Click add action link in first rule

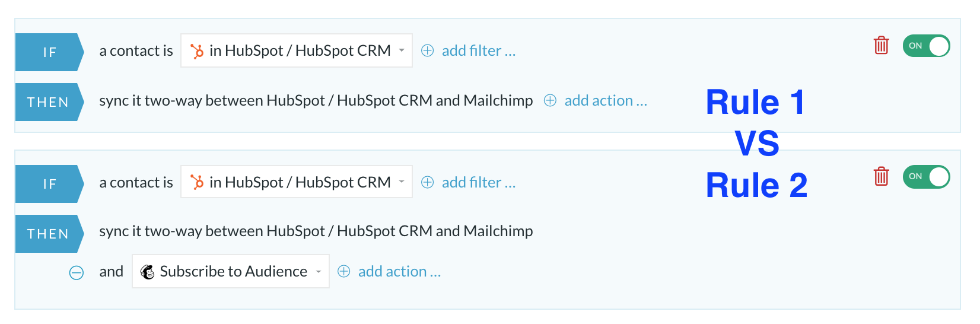pyautogui.click(x=606, y=100)
